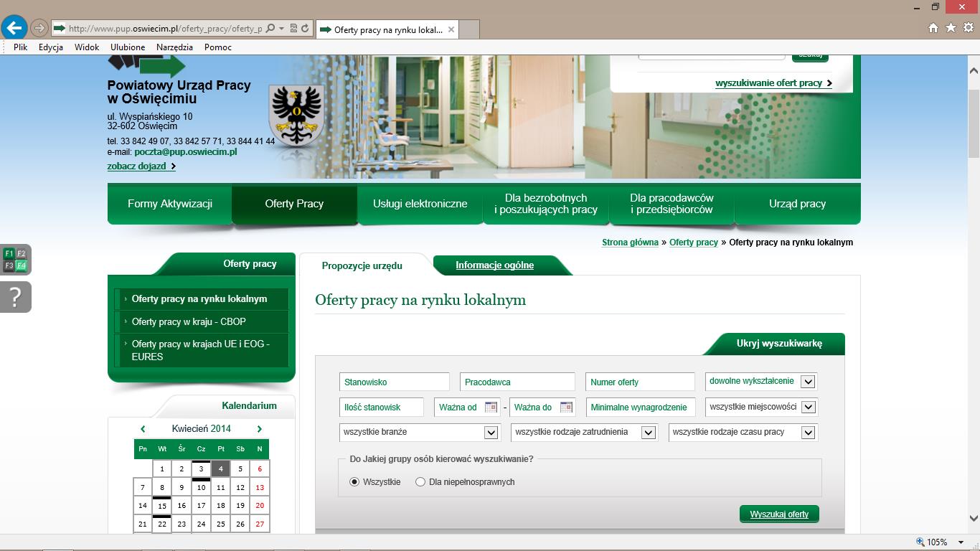Open the Edycja menu
The image size is (980, 551).
pos(51,47)
